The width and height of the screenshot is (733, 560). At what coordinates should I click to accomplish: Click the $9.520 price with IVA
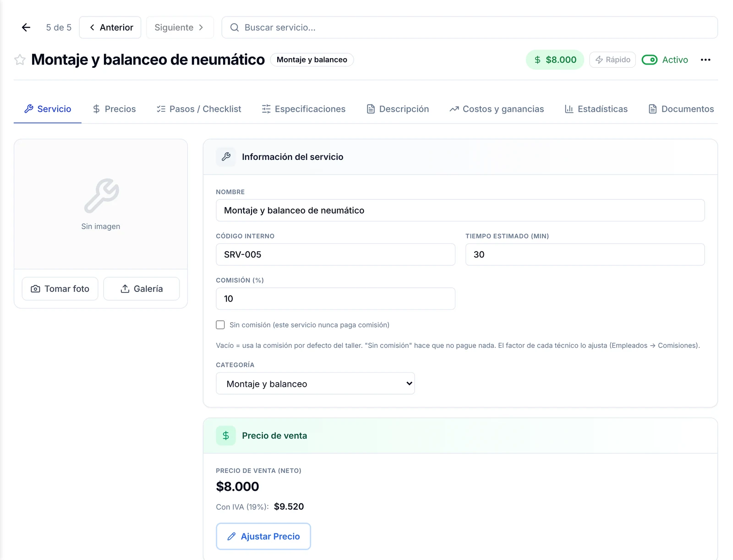click(x=289, y=506)
